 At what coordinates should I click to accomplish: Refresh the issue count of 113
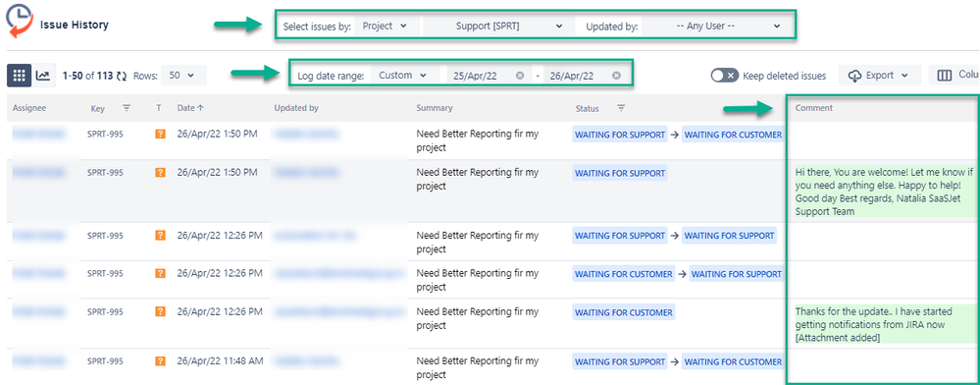point(123,76)
